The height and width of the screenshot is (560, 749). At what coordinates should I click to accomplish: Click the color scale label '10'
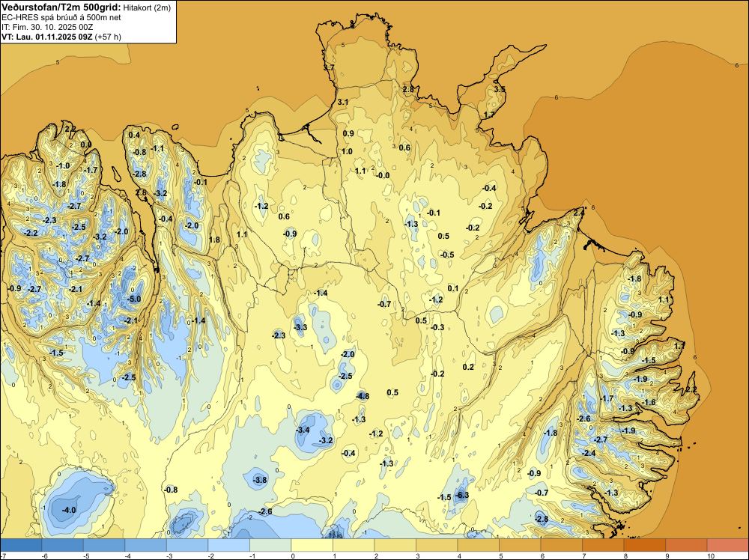tap(710, 556)
